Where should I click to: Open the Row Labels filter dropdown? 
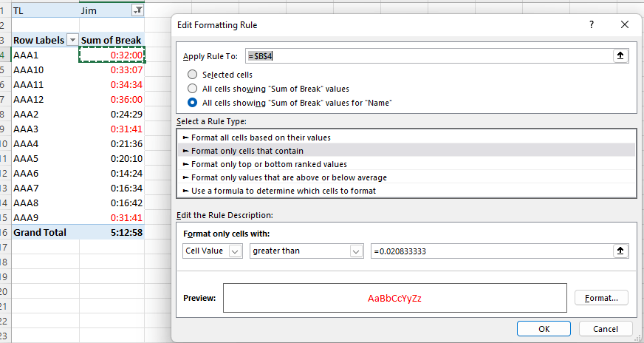click(x=72, y=41)
